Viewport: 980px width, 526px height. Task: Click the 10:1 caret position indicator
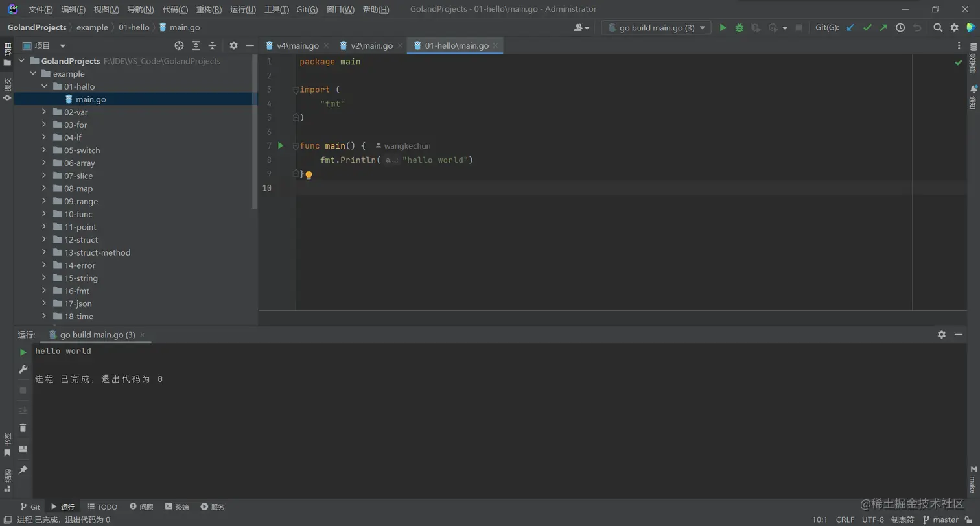(x=820, y=520)
